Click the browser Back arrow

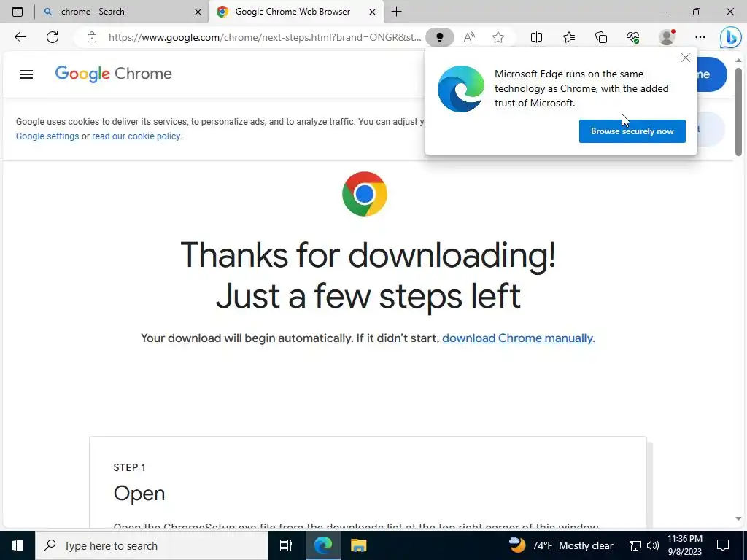[20, 37]
